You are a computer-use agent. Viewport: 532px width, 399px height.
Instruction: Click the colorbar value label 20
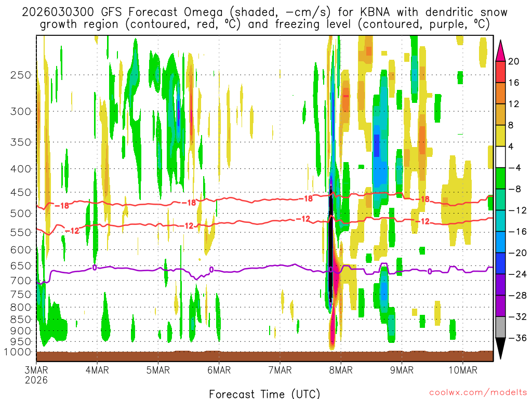click(x=513, y=61)
